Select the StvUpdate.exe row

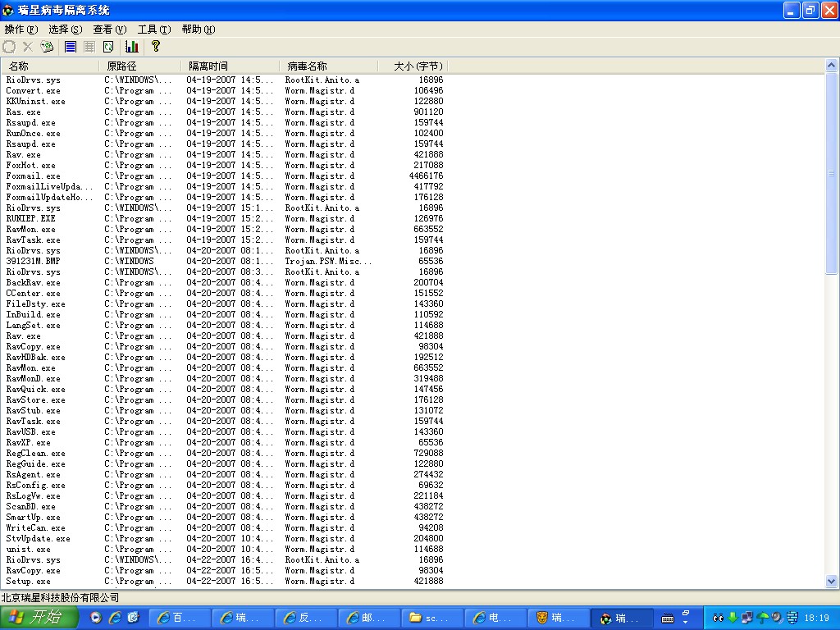click(225, 538)
